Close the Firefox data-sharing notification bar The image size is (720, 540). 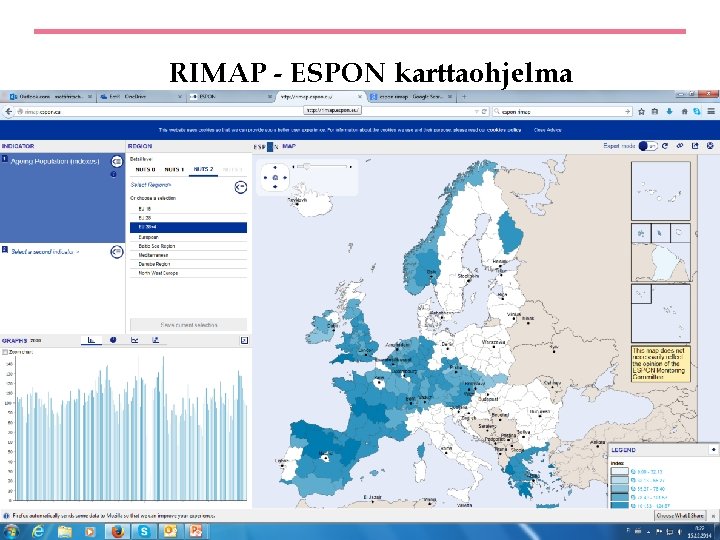point(713,516)
